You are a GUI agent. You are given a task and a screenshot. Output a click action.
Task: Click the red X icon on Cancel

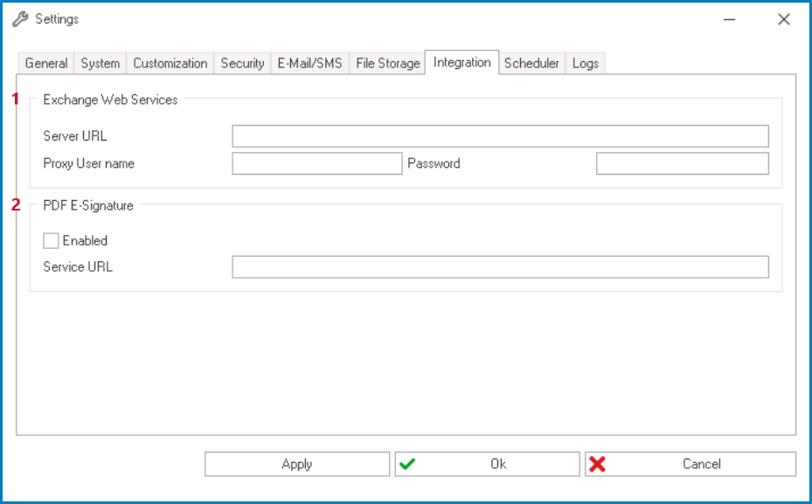click(x=600, y=464)
